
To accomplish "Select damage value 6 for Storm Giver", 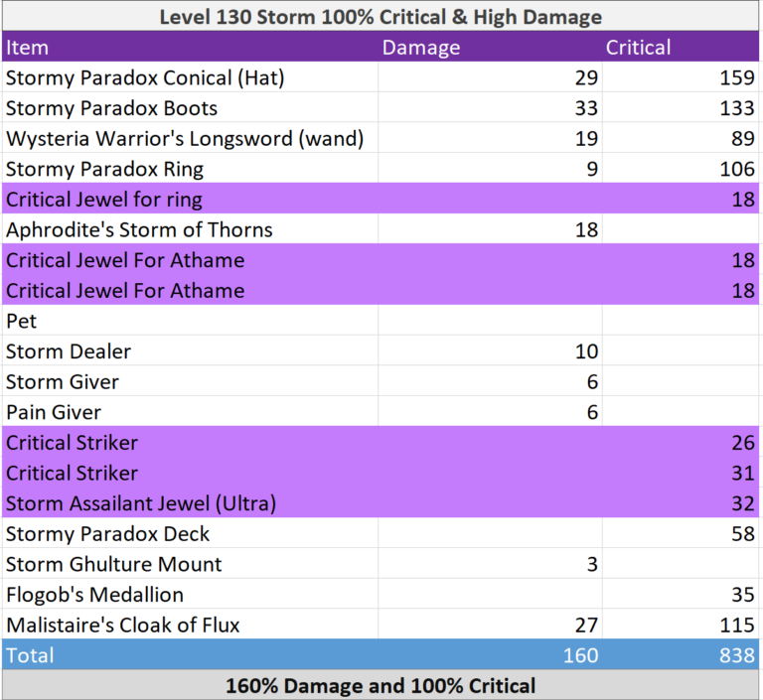I will tap(490, 381).
